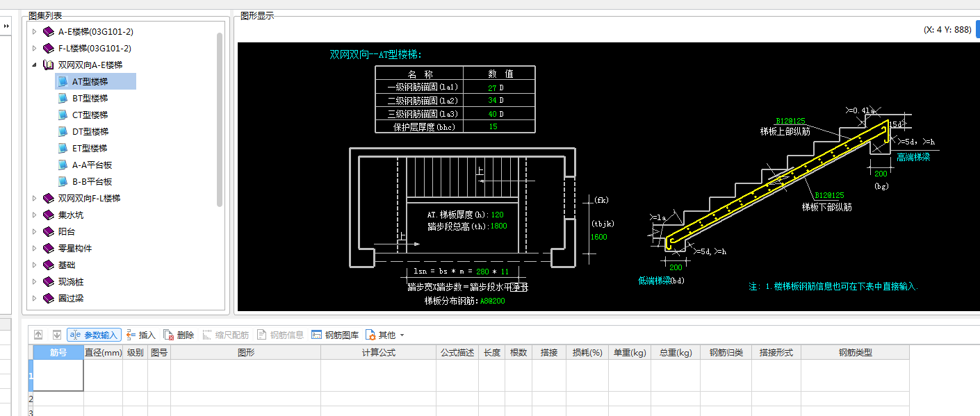Viewport: 980px width, 416px height.
Task: Click the tree list vertical scrollbar
Action: point(220,119)
